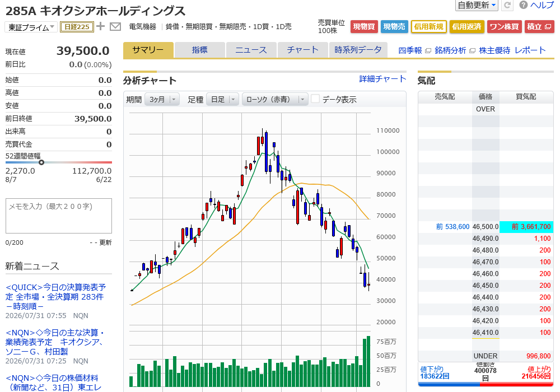Click the 52-week high 112,700.0 value

tap(92, 171)
